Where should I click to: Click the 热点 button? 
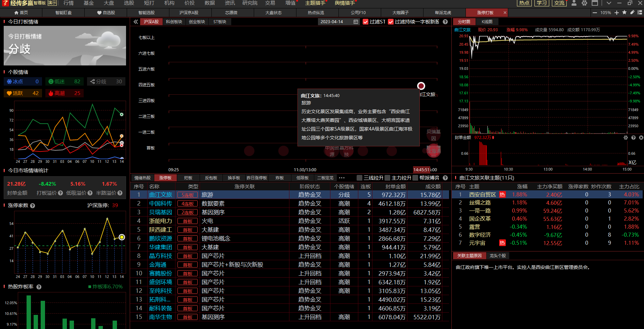524,3
